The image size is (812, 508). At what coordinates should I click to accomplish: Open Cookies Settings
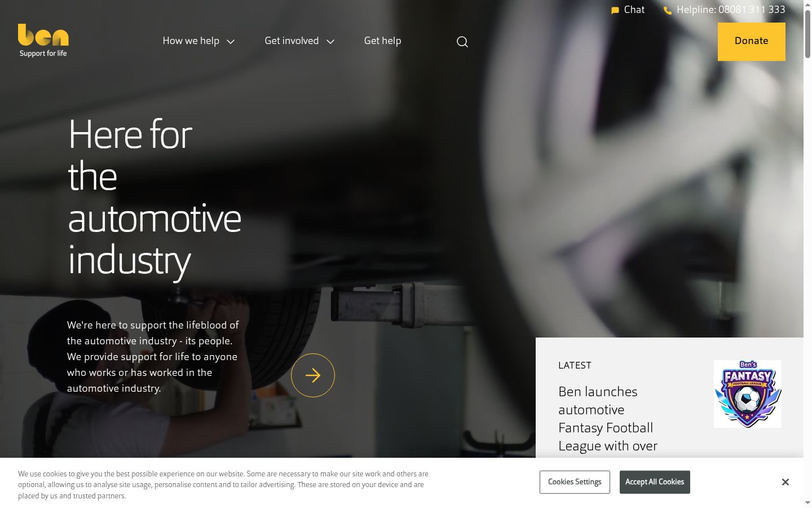pyautogui.click(x=575, y=482)
